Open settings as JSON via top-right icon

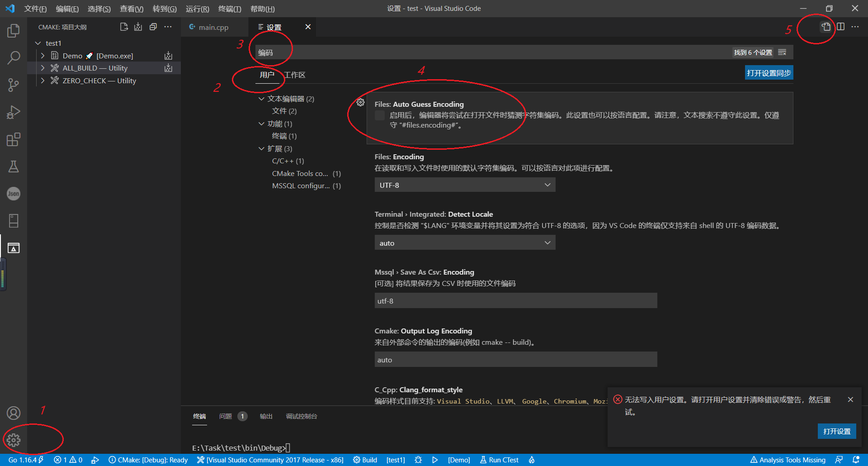pyautogui.click(x=826, y=27)
